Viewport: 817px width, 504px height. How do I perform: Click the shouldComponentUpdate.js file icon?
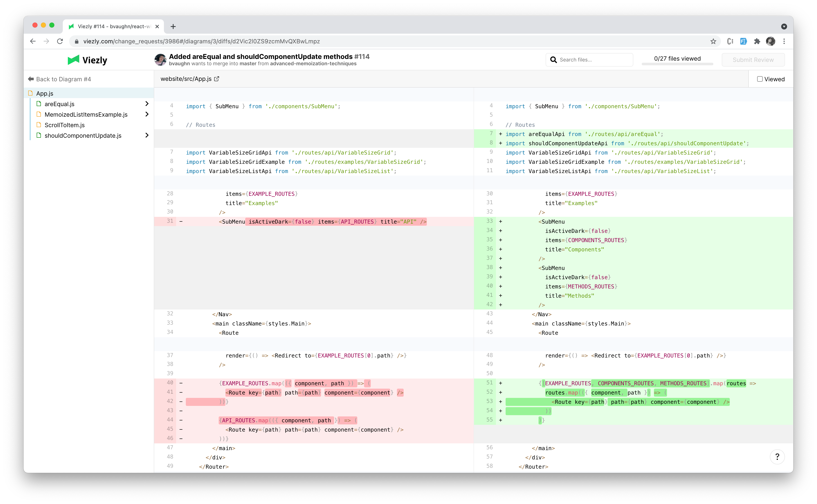point(39,135)
